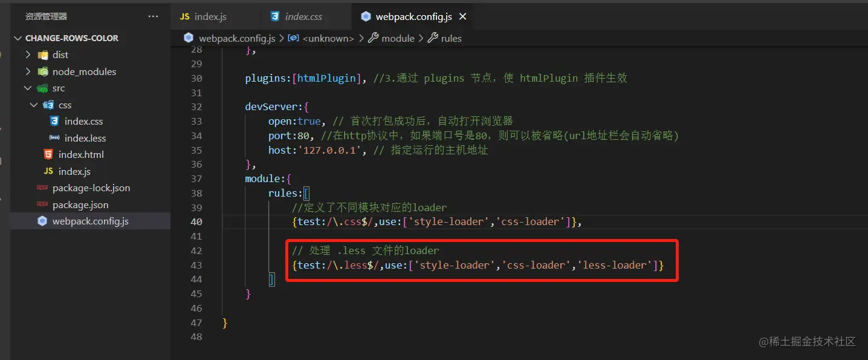Click module in the breadcrumb
Image resolution: width=868 pixels, height=360 pixels.
pos(398,38)
